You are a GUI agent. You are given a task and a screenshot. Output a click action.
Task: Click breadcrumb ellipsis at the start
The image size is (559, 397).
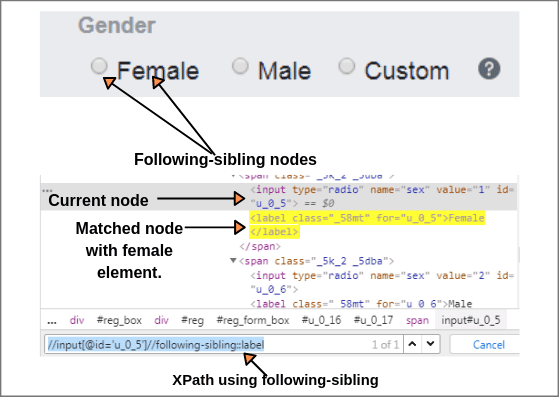coord(52,320)
